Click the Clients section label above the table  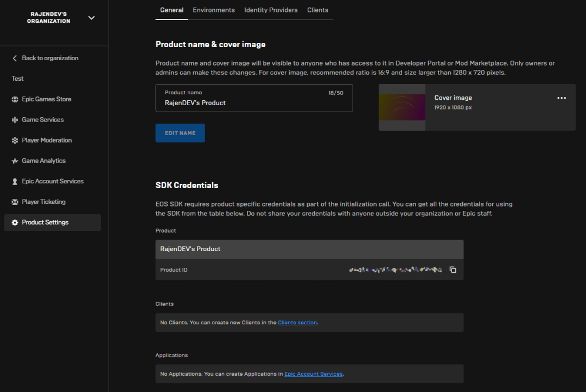tap(164, 304)
